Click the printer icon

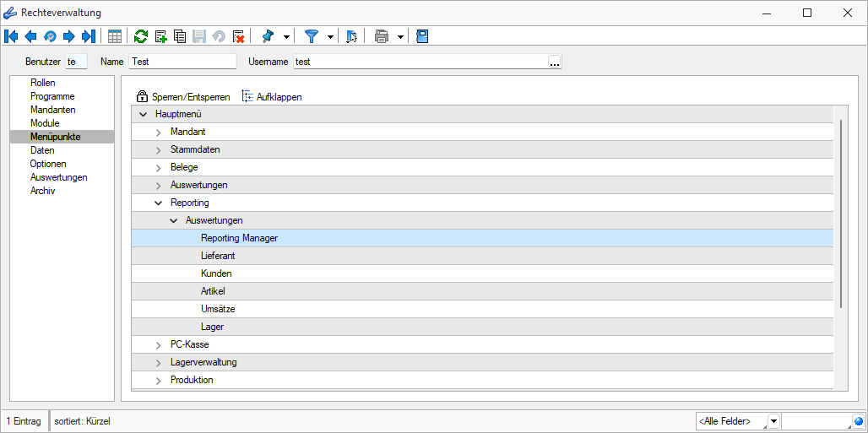pyautogui.click(x=381, y=36)
